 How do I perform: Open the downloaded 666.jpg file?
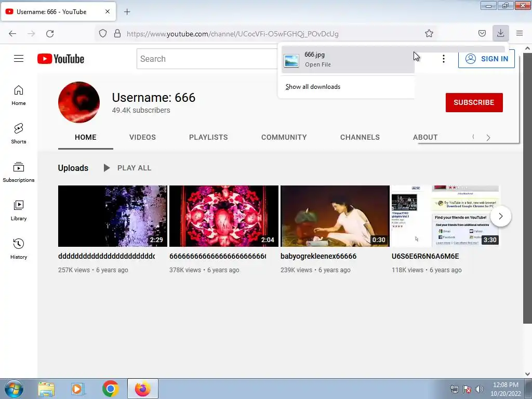348,59
